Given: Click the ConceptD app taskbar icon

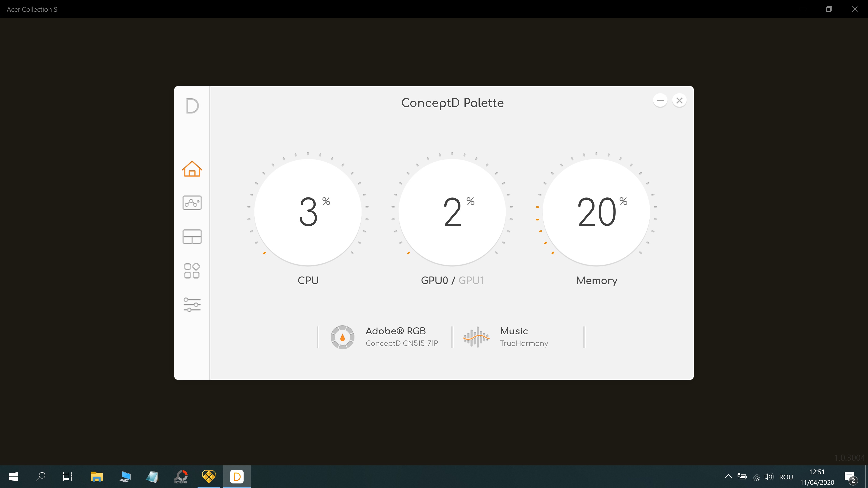Looking at the screenshot, I should 237,476.
